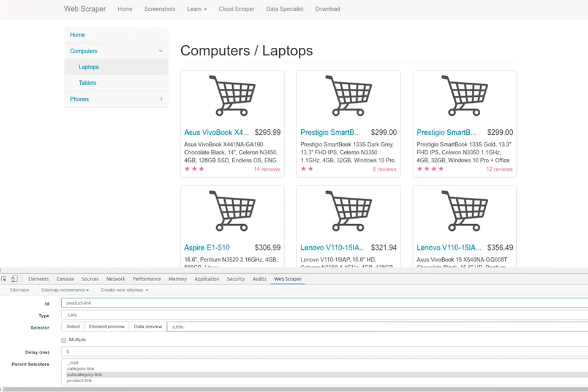
Task: Open the Cloud Scraper navbar link
Action: pyautogui.click(x=236, y=9)
